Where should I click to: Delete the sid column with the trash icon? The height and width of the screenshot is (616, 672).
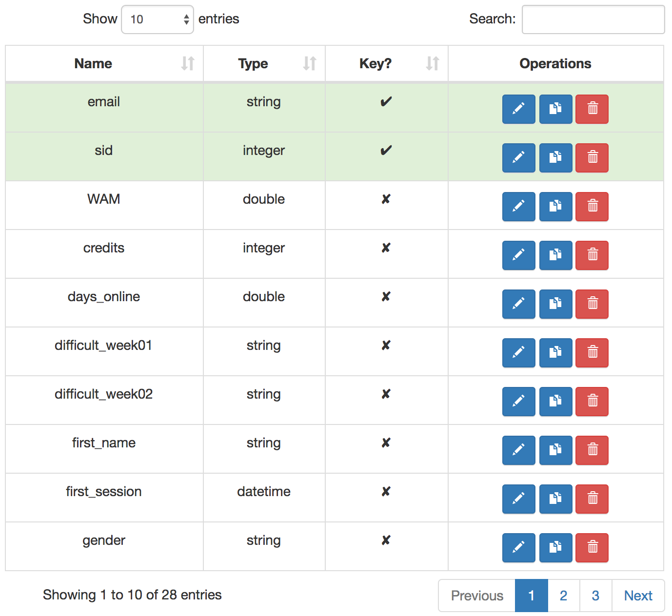pos(592,157)
